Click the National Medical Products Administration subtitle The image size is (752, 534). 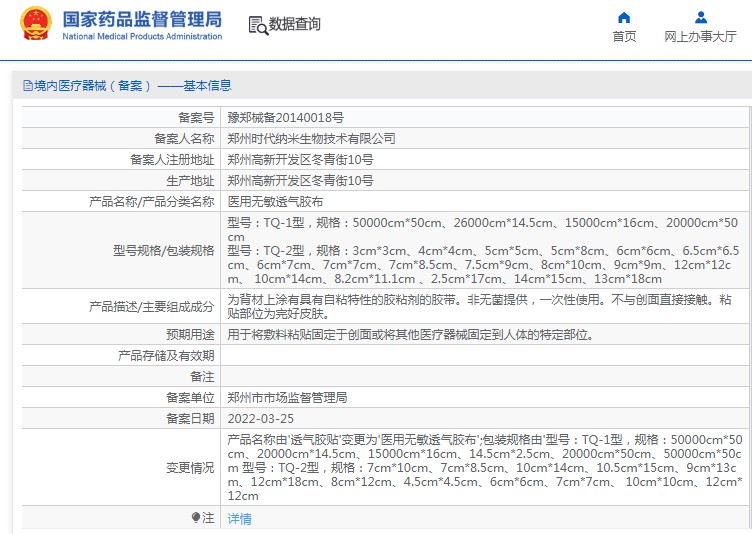[x=142, y=37]
